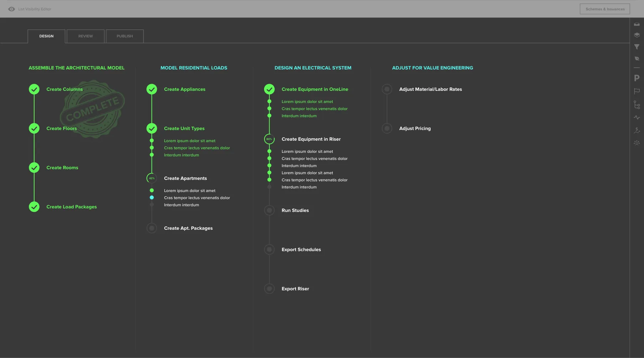Image resolution: width=644 pixels, height=358 pixels.
Task: Select the Design tab
Action: coord(46,36)
